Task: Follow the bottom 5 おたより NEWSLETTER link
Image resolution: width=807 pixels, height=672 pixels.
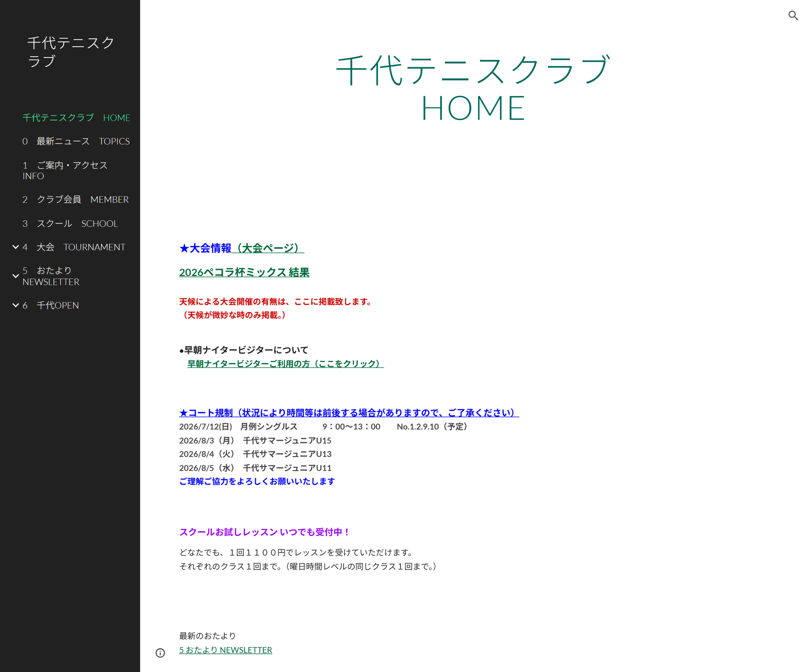Action: click(x=226, y=650)
